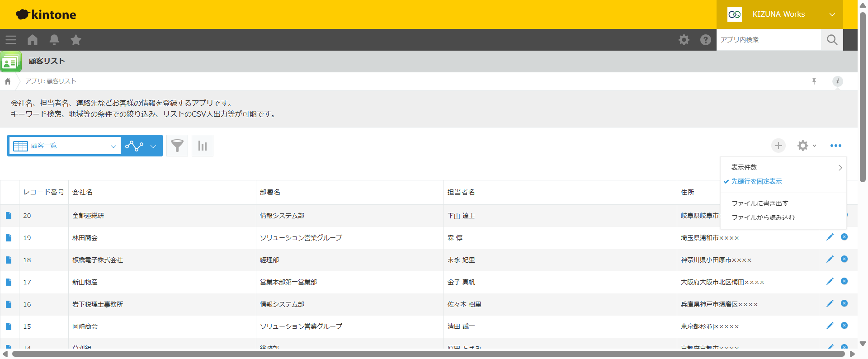Screen dimensions: 868x359
Task: Select ファイルから読み込む menu item
Action: 783,217
